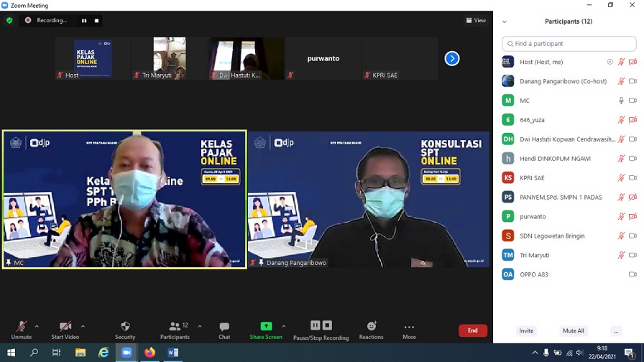
Task: Expand audio options arrow next to Unmute
Action: click(37, 326)
